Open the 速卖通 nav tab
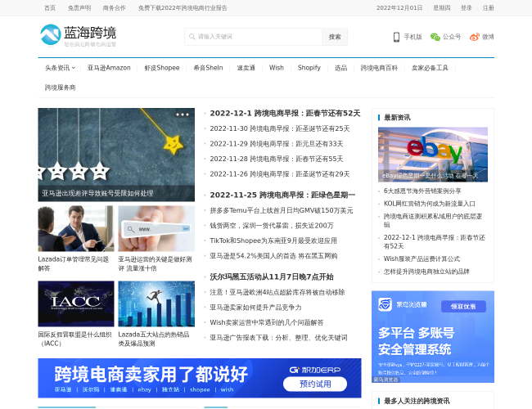The image size is (532, 409). pos(246,68)
